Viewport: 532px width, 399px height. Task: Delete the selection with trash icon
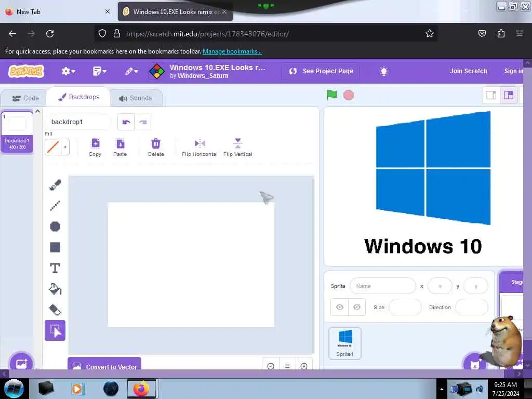tap(156, 147)
